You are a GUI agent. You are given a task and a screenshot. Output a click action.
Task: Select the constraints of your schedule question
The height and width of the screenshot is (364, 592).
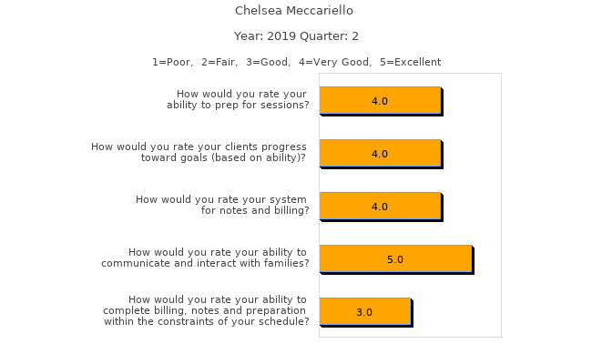click(x=207, y=310)
